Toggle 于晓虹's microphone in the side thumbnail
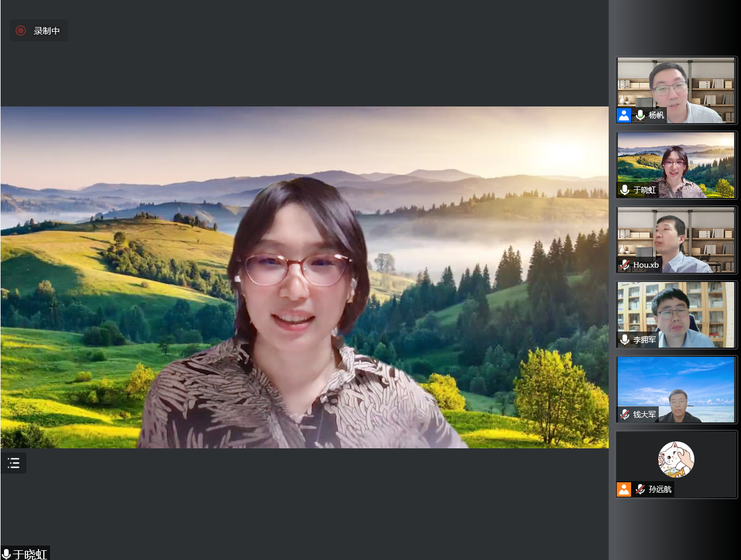Screen dimensions: 741x560 click(x=625, y=190)
